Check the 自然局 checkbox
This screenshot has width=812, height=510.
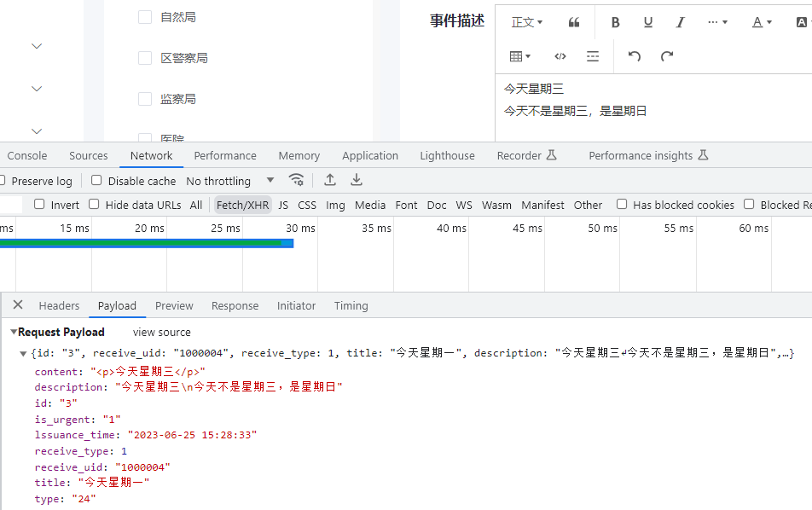(145, 17)
